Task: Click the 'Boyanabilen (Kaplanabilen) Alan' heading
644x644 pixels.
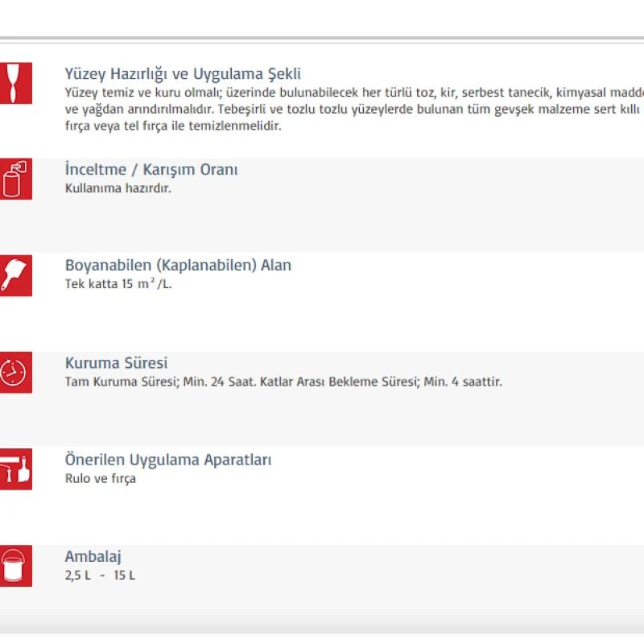Action: click(178, 266)
